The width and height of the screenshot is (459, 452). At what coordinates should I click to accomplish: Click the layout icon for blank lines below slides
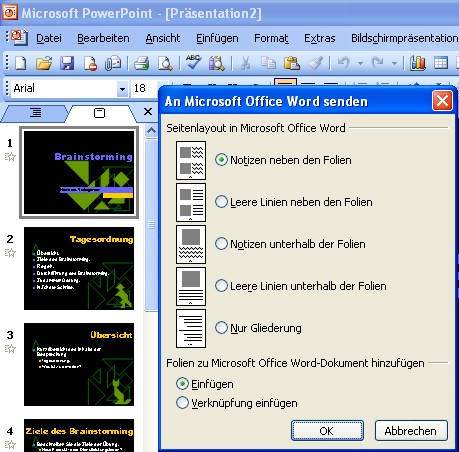click(x=191, y=286)
